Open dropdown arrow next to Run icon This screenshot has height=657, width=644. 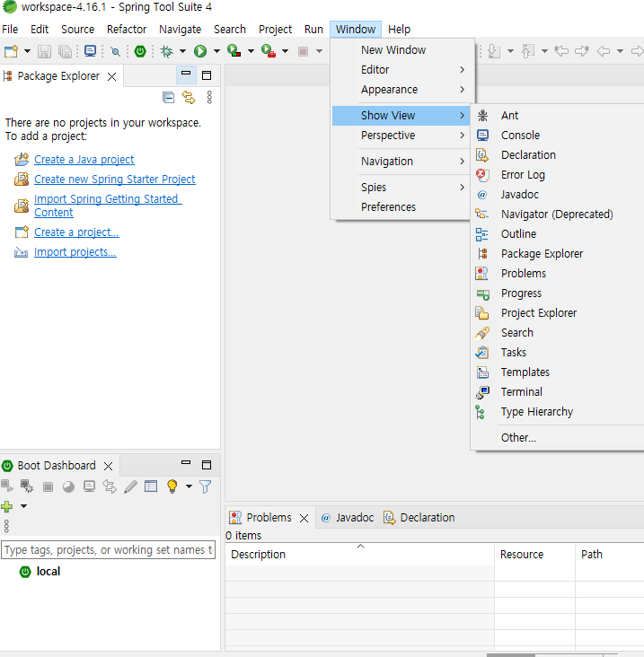[216, 51]
